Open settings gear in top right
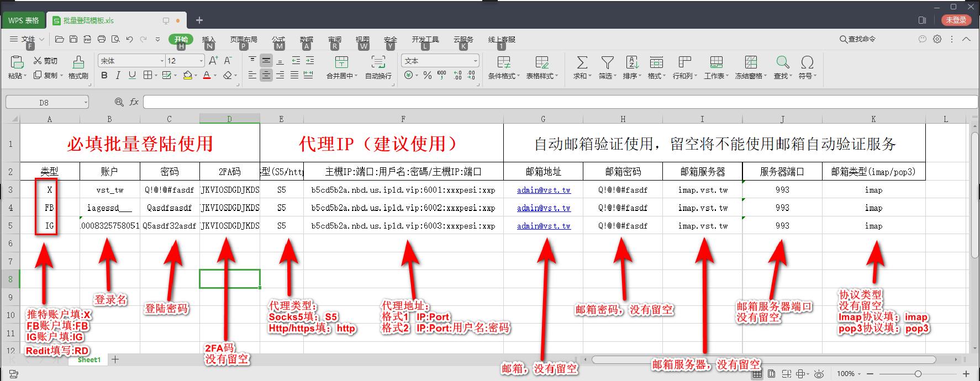 point(937,39)
